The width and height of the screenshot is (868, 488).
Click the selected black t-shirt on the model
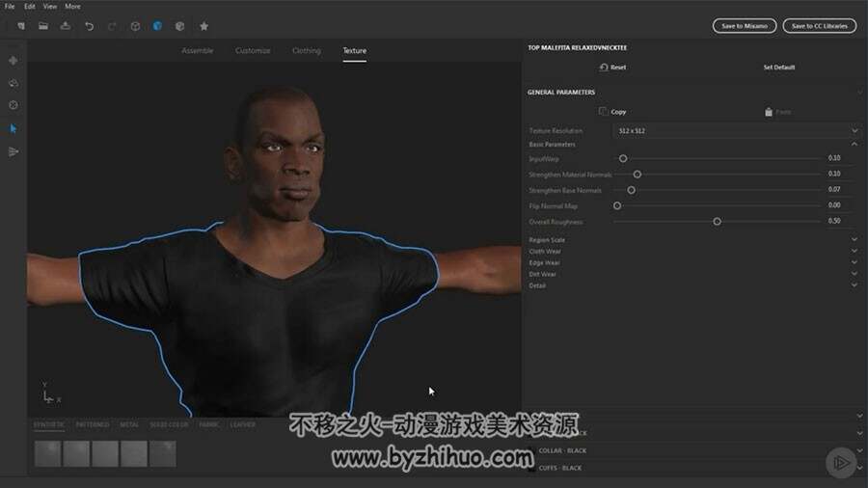tap(260, 321)
